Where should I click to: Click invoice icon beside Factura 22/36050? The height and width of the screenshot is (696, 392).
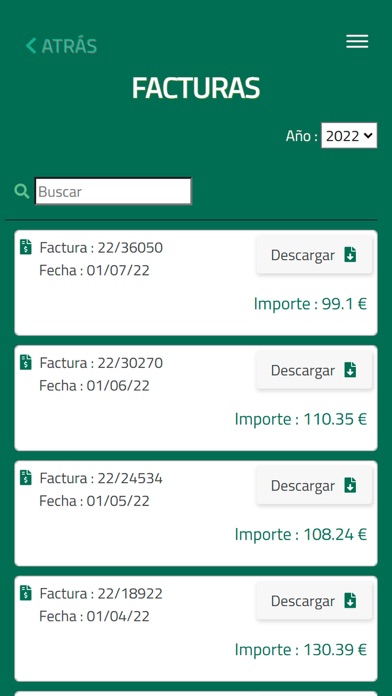(26, 247)
